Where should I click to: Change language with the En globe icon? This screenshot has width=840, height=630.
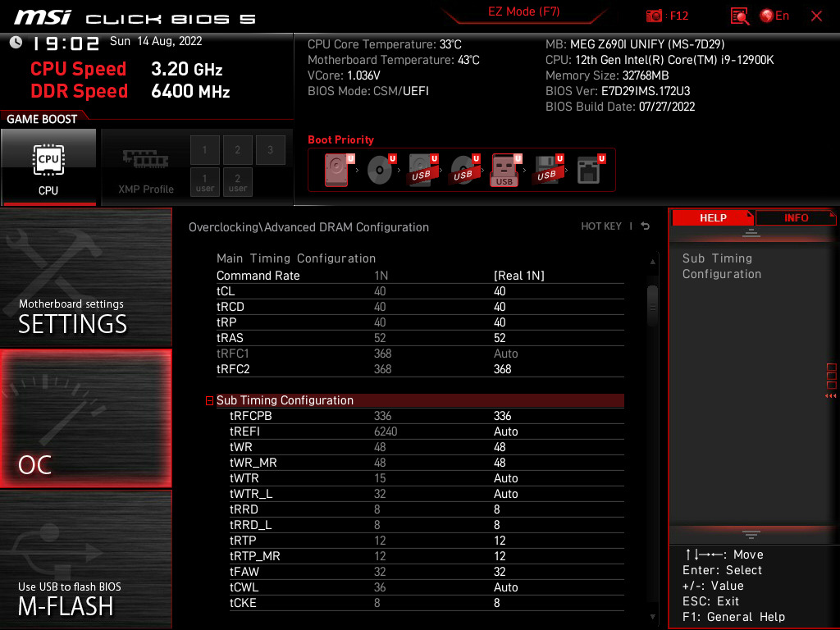click(774, 16)
